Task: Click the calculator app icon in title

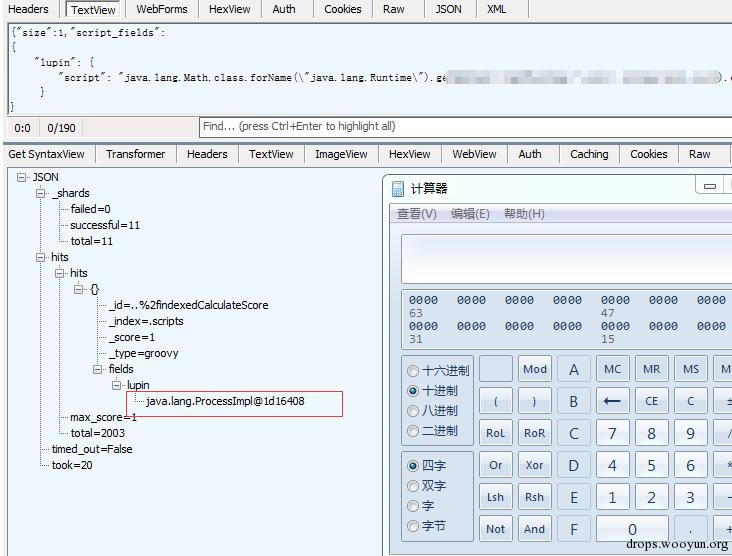Action: (x=398, y=189)
